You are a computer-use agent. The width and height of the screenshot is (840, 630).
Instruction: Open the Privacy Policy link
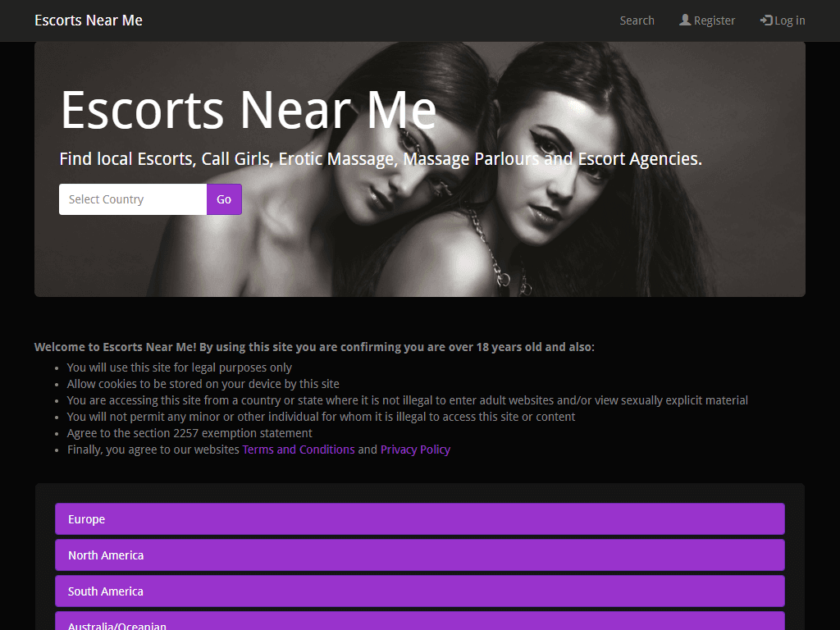415,449
